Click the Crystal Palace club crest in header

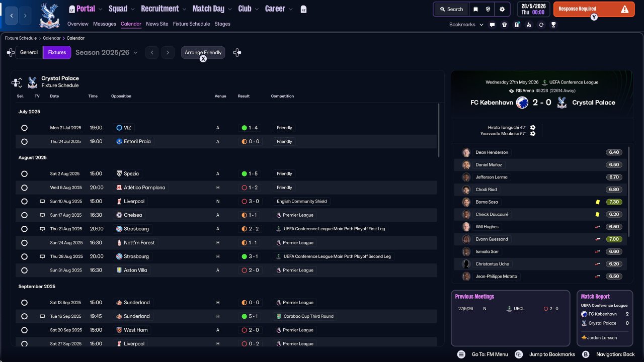[49, 15]
